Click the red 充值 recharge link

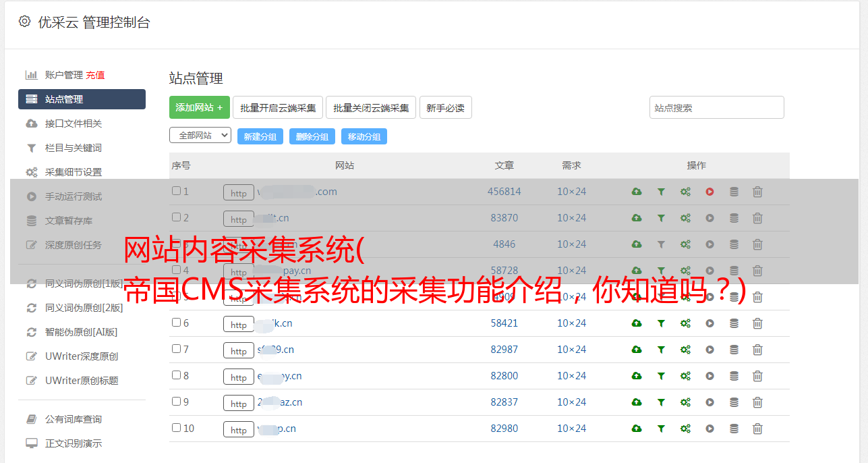(x=95, y=75)
